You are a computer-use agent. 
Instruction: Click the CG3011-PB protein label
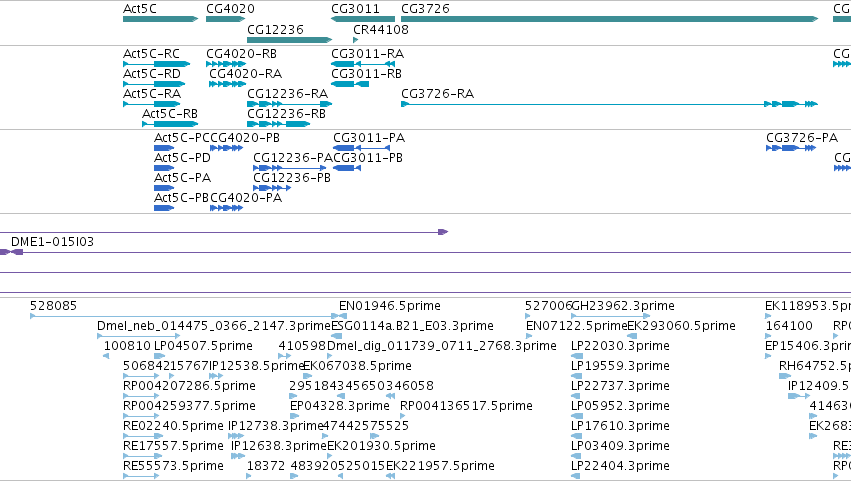pos(368,158)
